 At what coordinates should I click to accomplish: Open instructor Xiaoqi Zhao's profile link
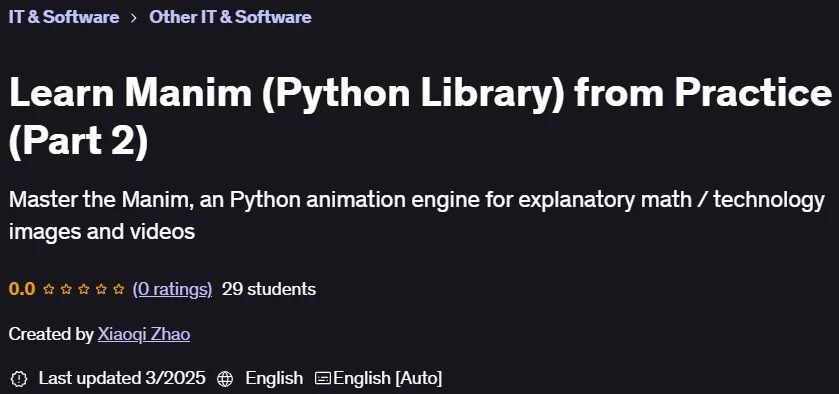pyautogui.click(x=144, y=335)
